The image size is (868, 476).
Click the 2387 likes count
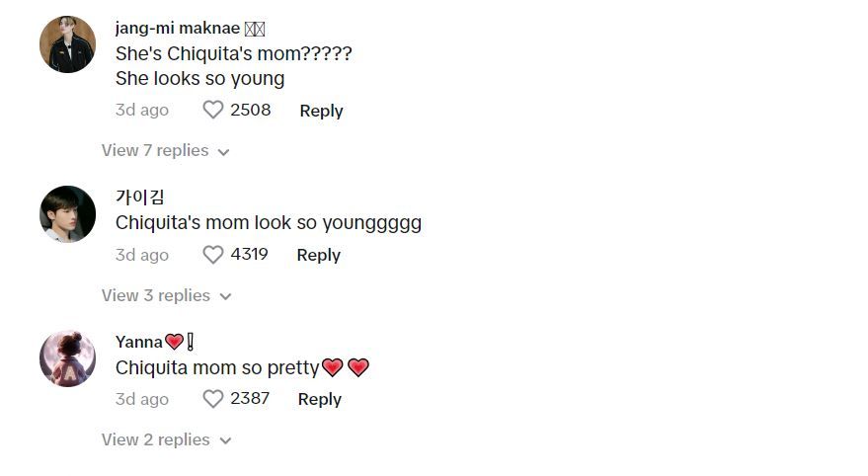[x=249, y=399]
